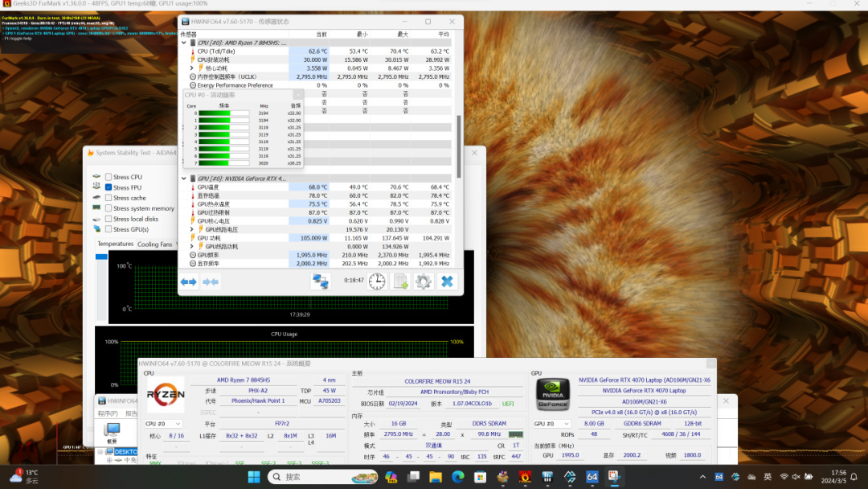
Task: Close the CPU #0 活动频率 popup
Action: click(298, 95)
